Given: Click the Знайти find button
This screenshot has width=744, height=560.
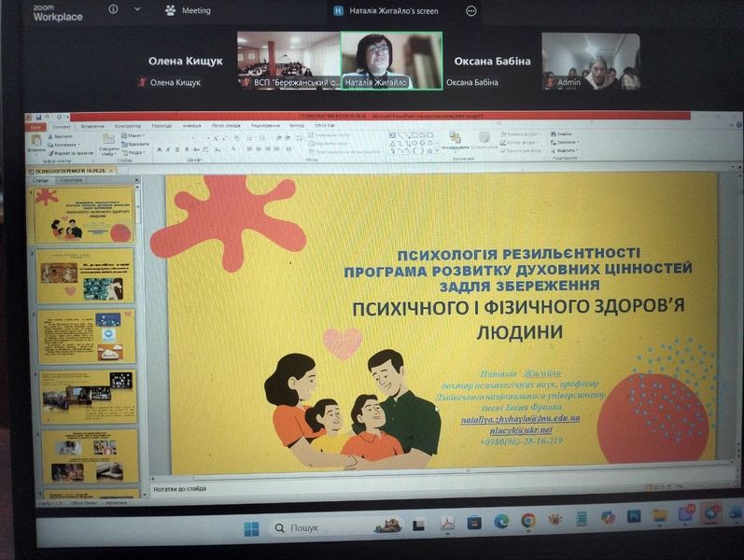Looking at the screenshot, I should point(561,133).
